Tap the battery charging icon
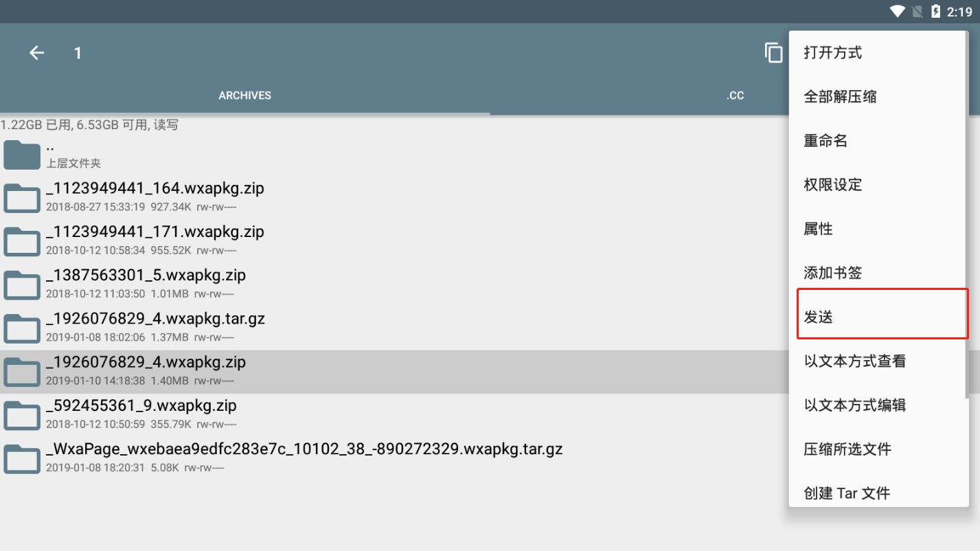Screen dimensions: 980x551 (935, 11)
